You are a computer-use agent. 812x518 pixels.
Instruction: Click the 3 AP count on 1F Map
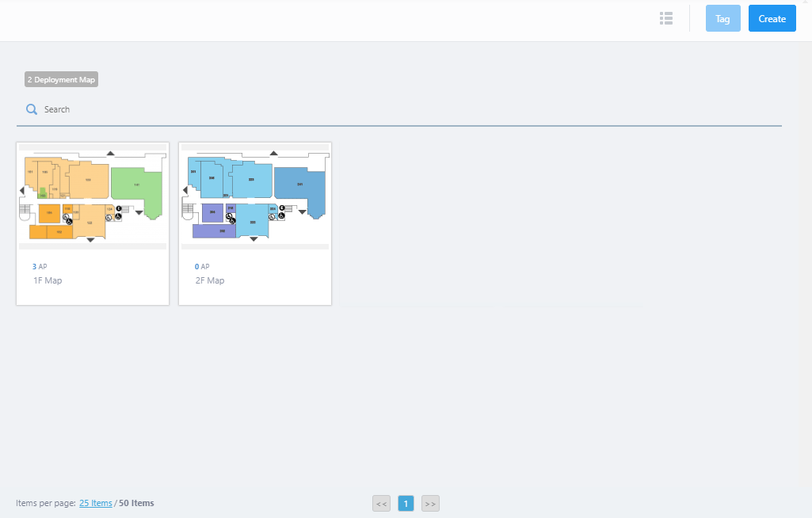point(40,266)
